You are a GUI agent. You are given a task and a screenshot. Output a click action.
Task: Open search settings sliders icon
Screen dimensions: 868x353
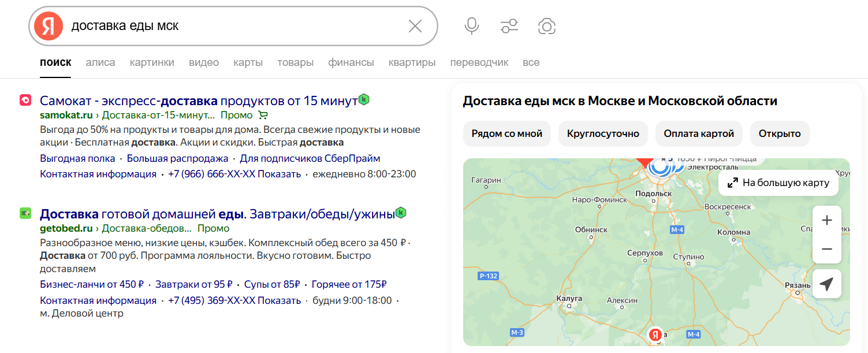509,26
